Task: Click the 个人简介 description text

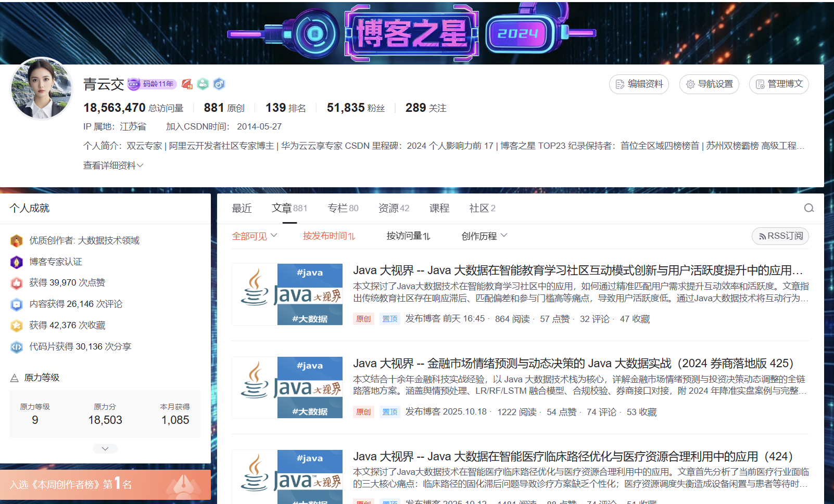Action: click(444, 146)
